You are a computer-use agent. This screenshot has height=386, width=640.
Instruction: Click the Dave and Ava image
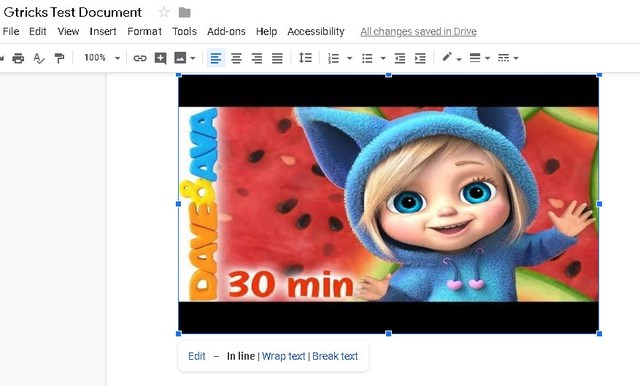[x=389, y=204]
